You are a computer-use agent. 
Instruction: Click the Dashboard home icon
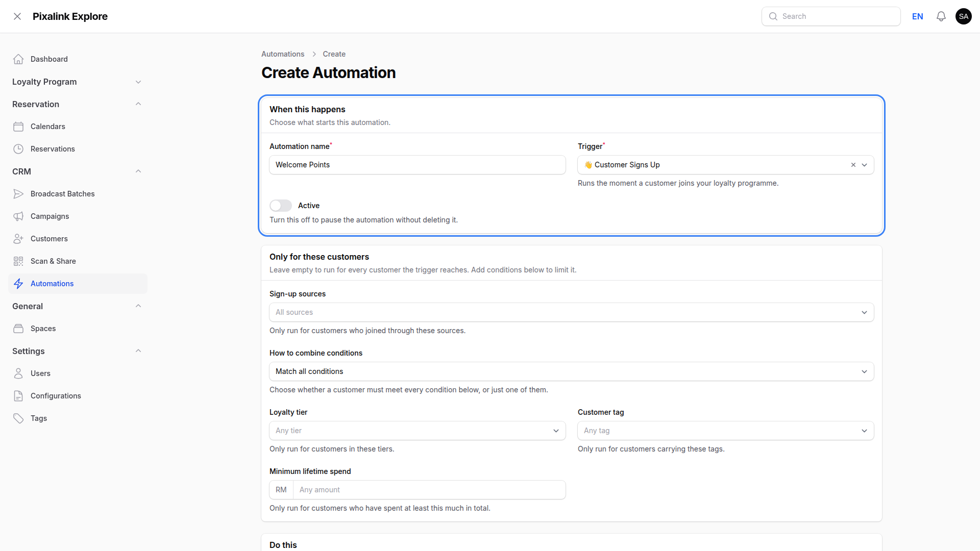pyautogui.click(x=18, y=59)
